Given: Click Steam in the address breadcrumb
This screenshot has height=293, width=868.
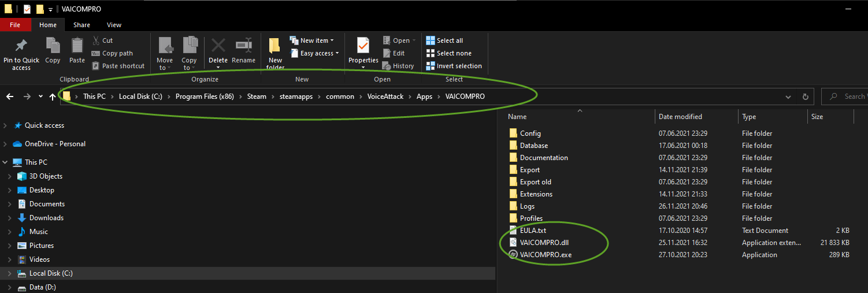Looking at the screenshot, I should pos(257,97).
